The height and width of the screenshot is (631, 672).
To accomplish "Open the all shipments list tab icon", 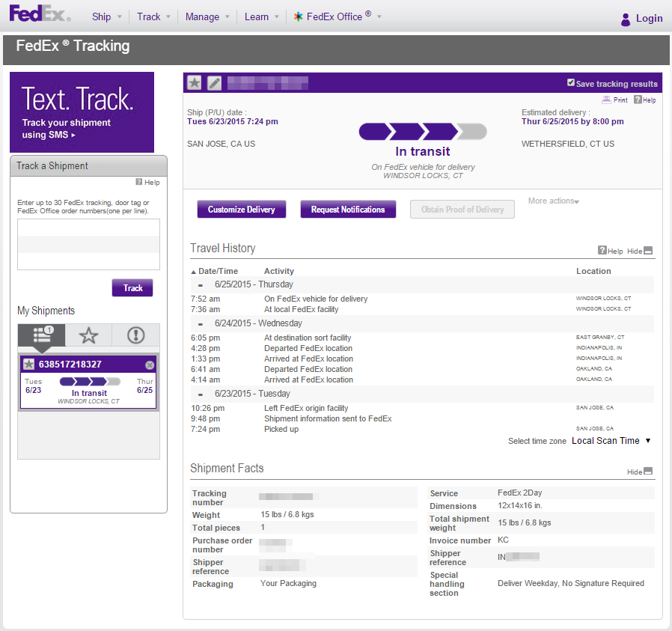I will [x=42, y=335].
